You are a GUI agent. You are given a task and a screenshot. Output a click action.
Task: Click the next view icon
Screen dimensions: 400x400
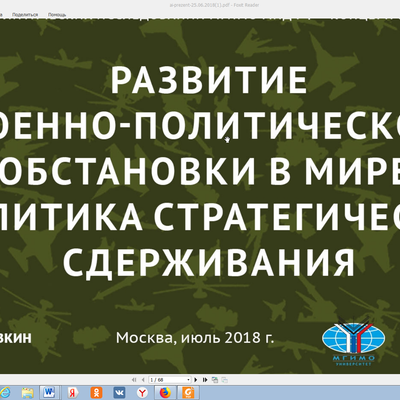click(x=225, y=380)
